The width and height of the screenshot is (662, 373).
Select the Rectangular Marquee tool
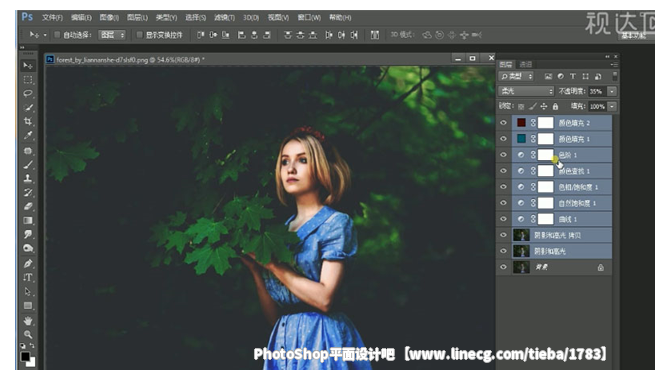(x=28, y=79)
